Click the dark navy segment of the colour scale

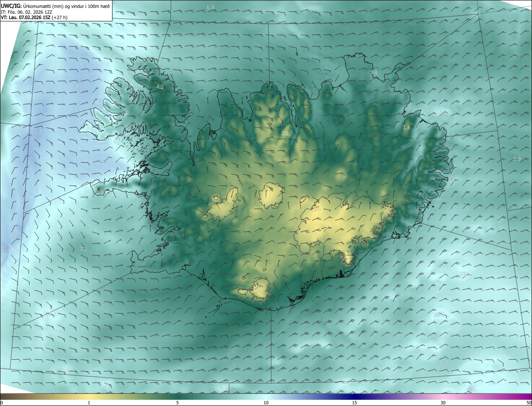[355, 396]
